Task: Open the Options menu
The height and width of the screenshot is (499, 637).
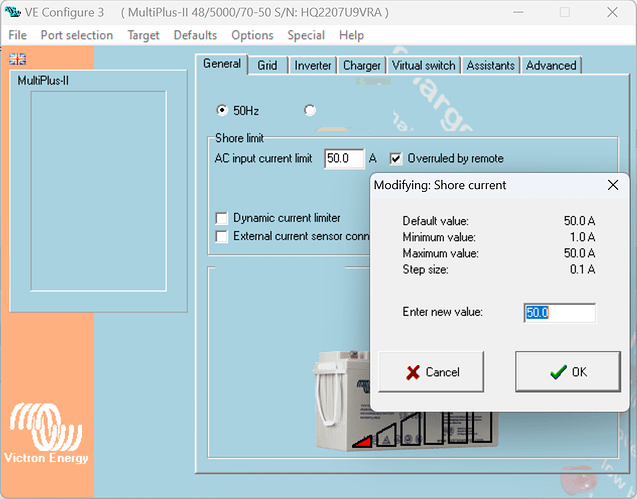Action: 252,35
